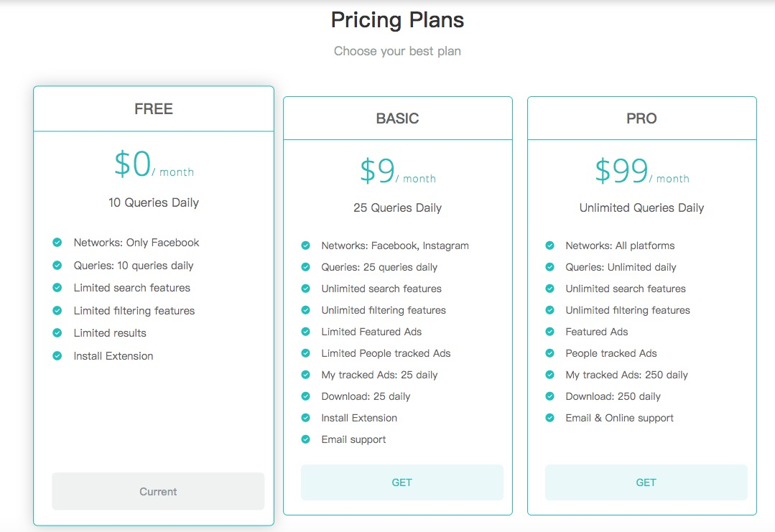Click checkmark icon next to Limited results
775x532 pixels.
(57, 333)
